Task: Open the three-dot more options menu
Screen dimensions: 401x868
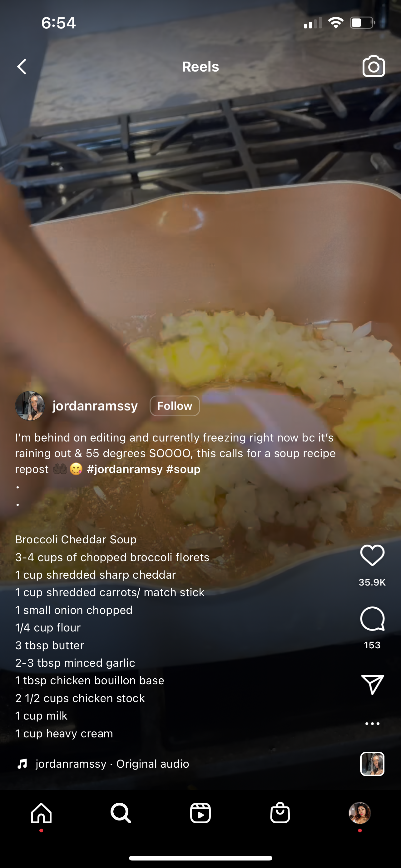Action: coord(372,723)
